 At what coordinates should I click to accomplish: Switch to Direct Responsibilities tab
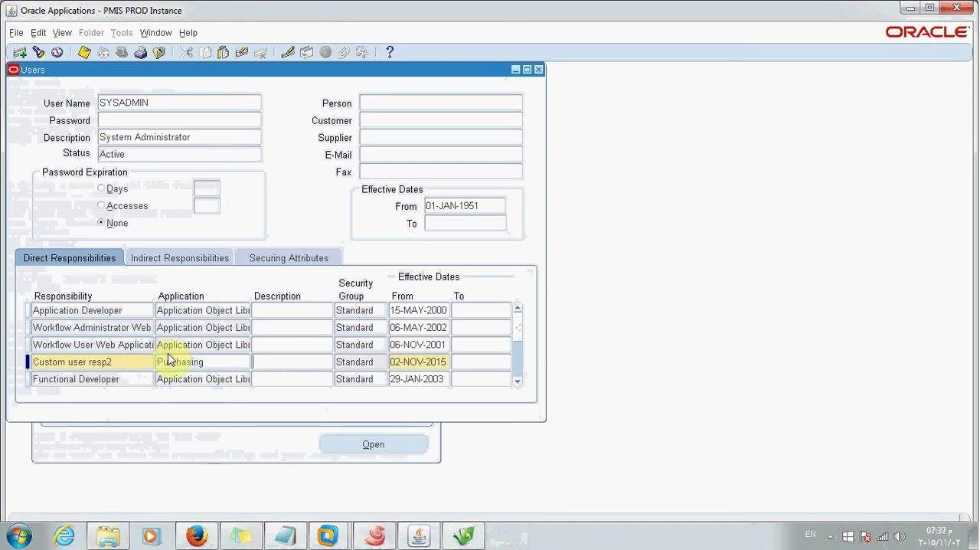pos(70,258)
